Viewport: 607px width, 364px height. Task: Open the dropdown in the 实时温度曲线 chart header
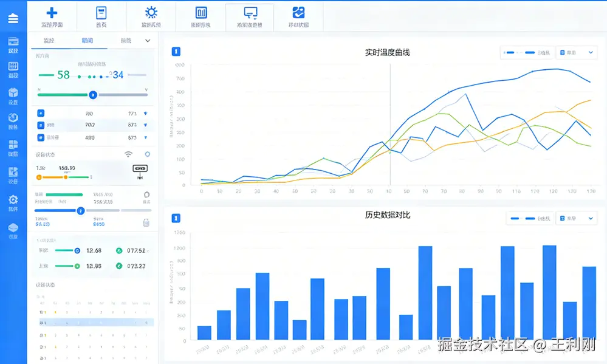(x=577, y=52)
